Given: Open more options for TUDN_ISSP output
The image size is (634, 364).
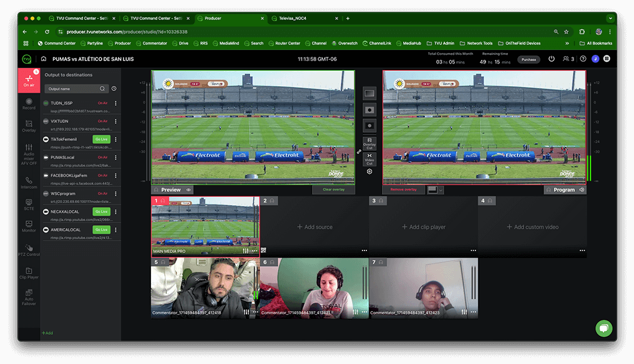Looking at the screenshot, I should pyautogui.click(x=115, y=103).
